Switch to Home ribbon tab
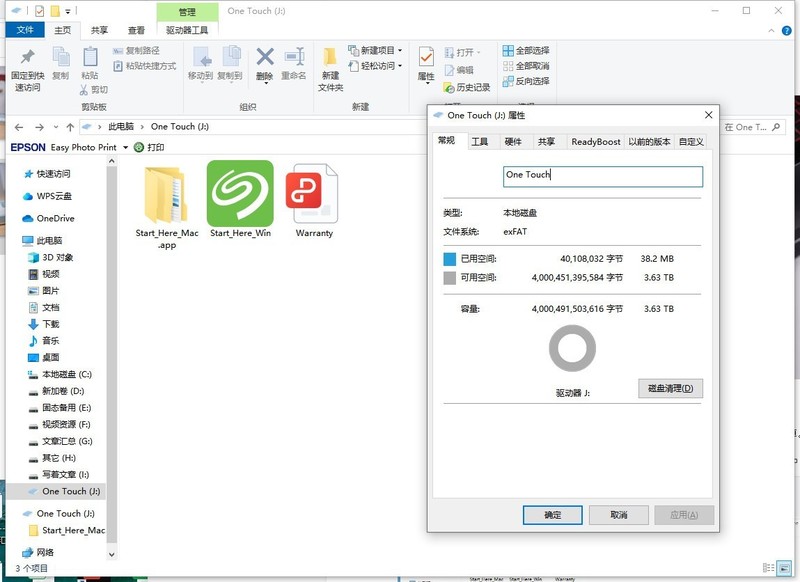 click(63, 30)
